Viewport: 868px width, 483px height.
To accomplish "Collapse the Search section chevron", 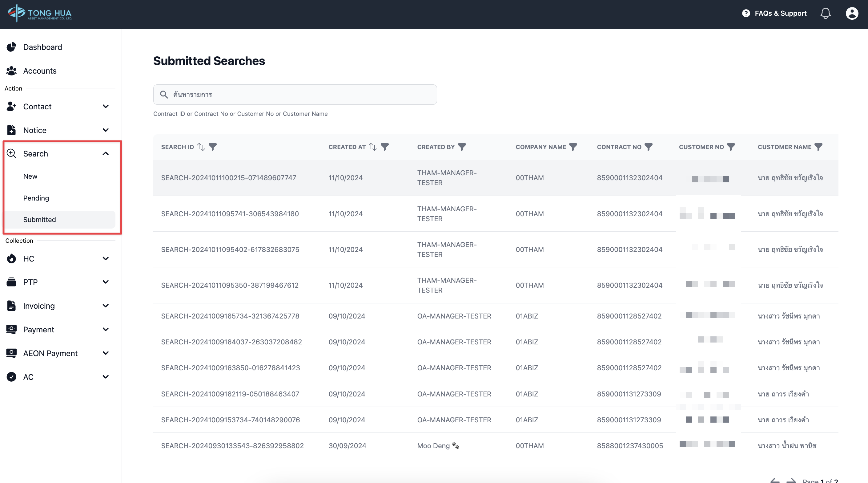I will pos(106,154).
